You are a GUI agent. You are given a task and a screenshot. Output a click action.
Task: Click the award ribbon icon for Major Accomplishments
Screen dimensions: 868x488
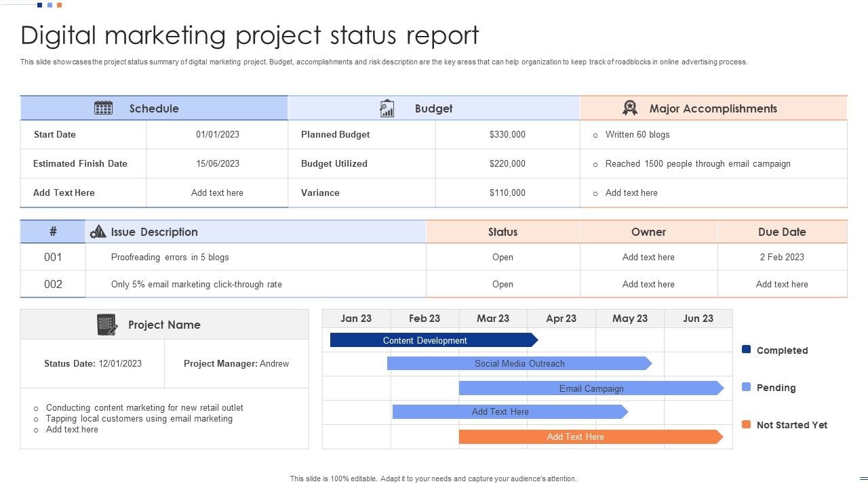pos(630,108)
